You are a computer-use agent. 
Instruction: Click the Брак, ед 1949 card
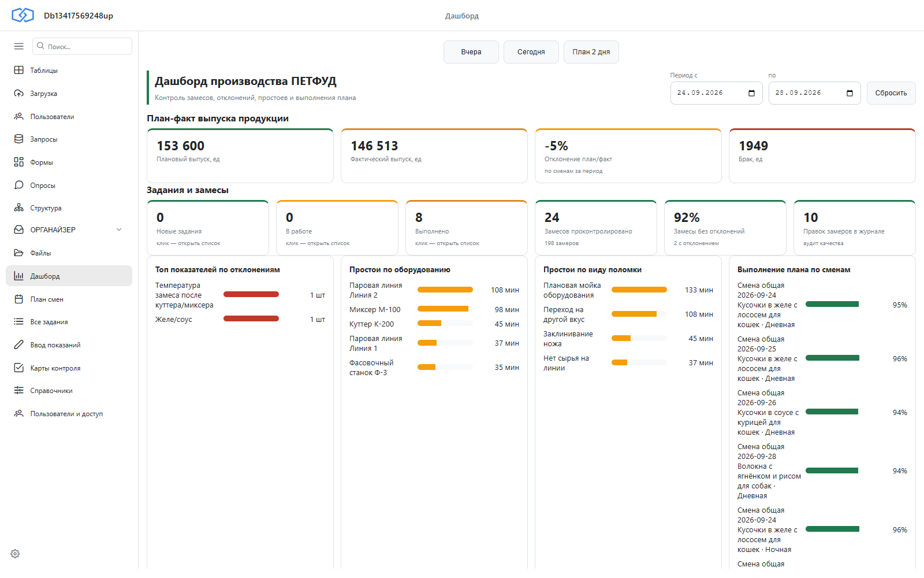[x=822, y=156]
